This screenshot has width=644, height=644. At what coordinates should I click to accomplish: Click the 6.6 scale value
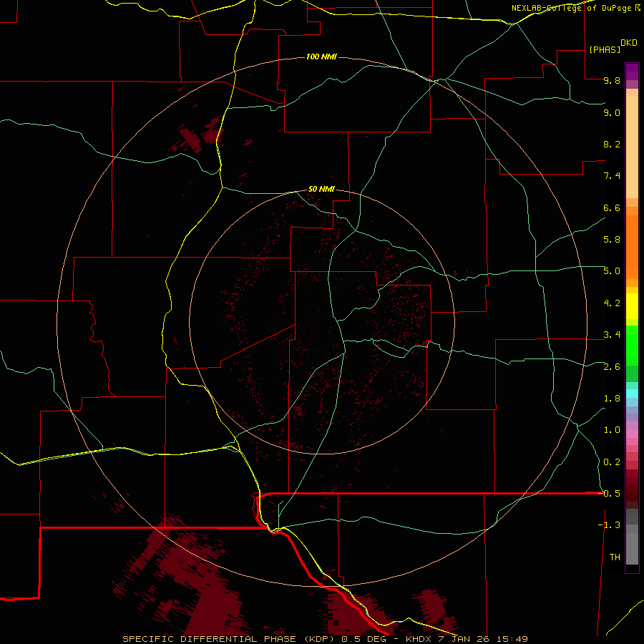click(612, 208)
